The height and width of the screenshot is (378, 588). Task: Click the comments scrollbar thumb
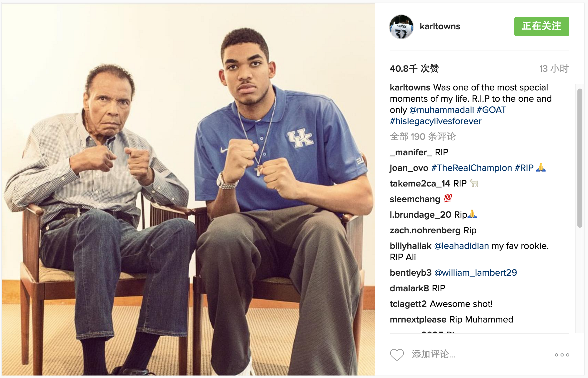coord(580,158)
